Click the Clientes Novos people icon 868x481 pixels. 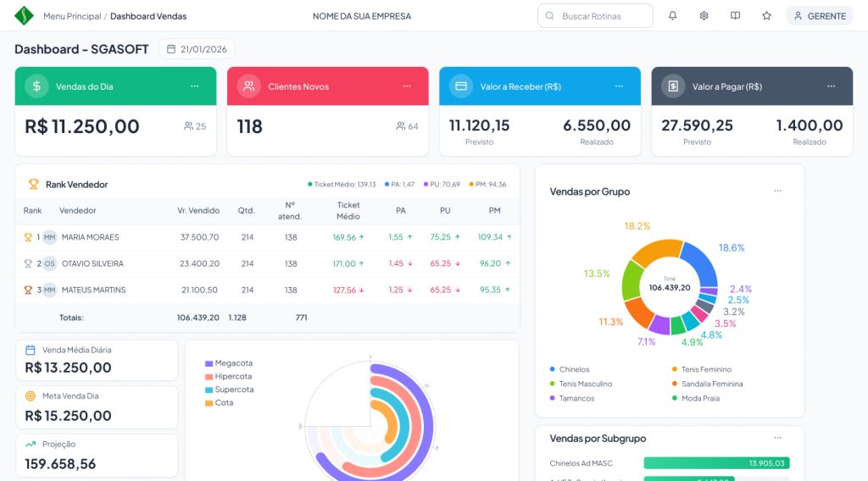coord(248,86)
